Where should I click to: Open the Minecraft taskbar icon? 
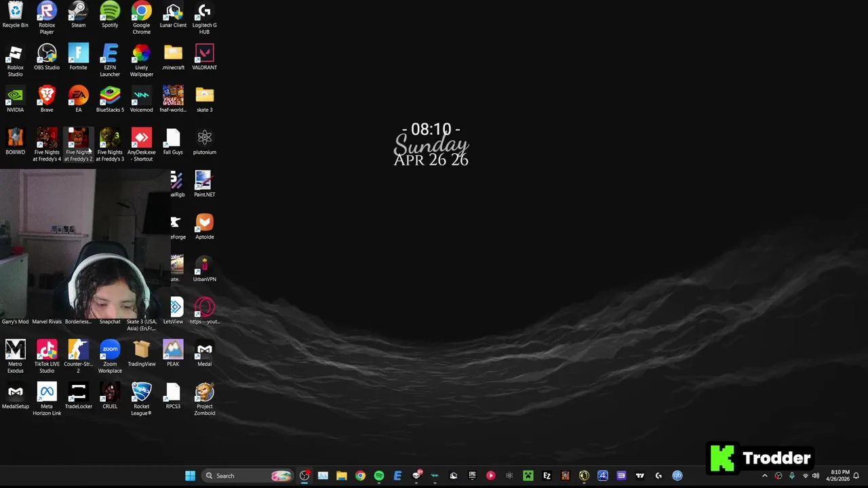[x=528, y=476]
